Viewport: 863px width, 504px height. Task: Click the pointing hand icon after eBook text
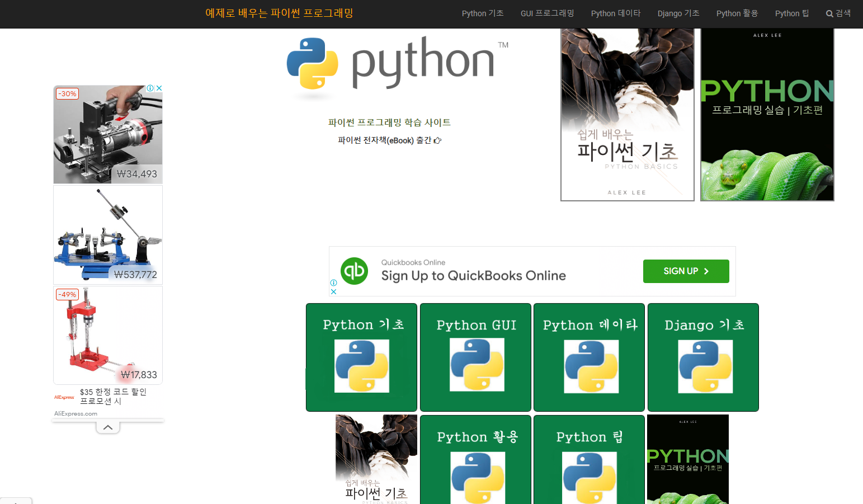click(437, 140)
